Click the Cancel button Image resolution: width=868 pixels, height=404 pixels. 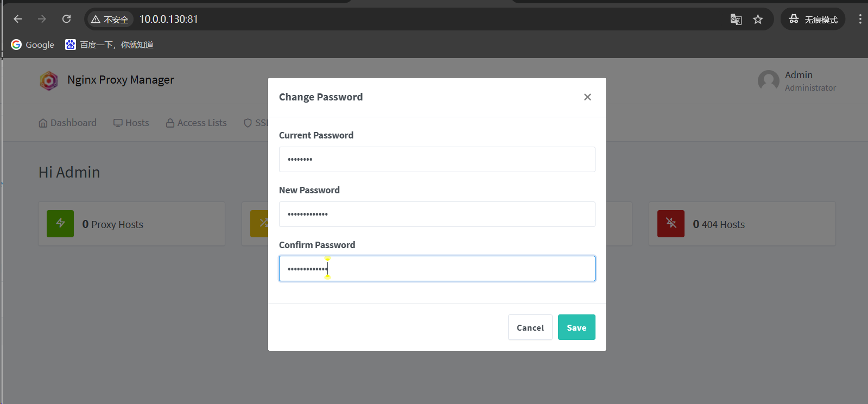pyautogui.click(x=530, y=327)
